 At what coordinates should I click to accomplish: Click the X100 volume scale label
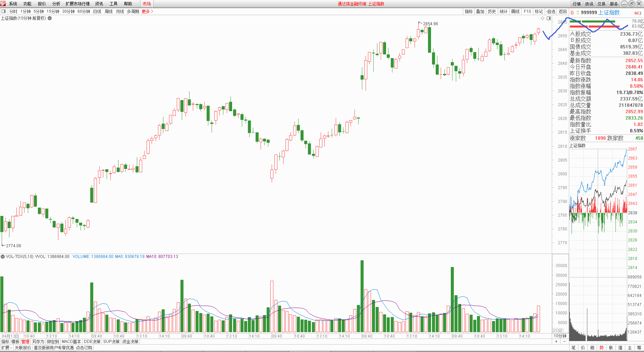pos(557,331)
